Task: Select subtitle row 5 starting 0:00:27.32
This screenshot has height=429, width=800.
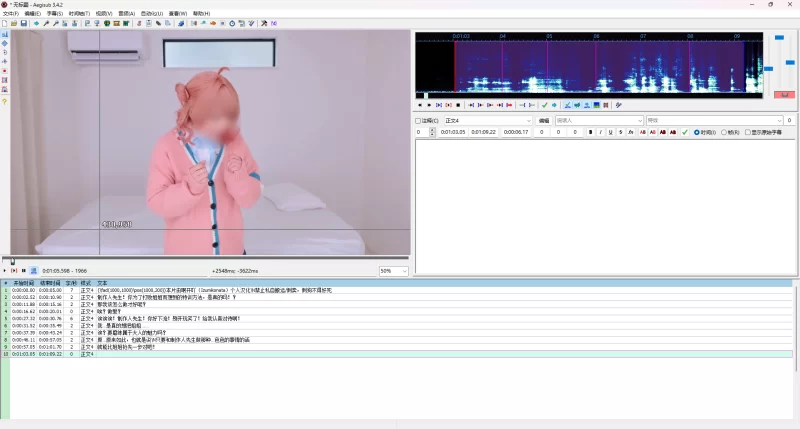Action: point(397,318)
